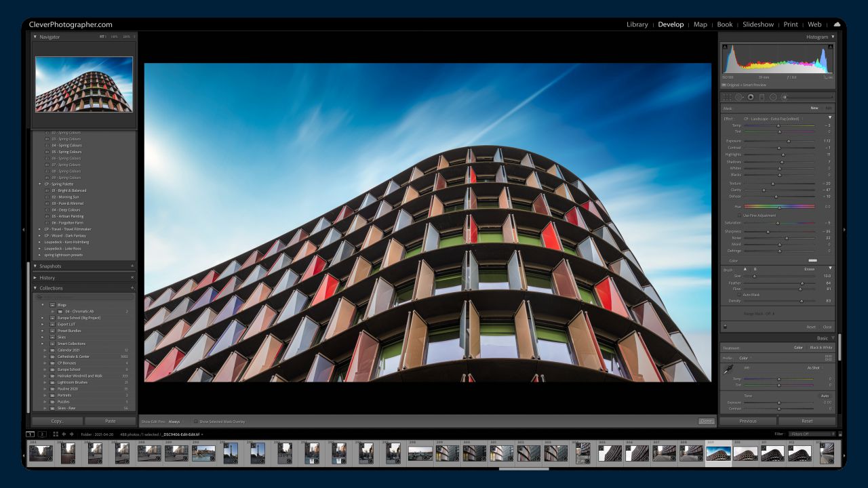
Task: Open the Show Edit Pins dropdown
Action: (175, 422)
